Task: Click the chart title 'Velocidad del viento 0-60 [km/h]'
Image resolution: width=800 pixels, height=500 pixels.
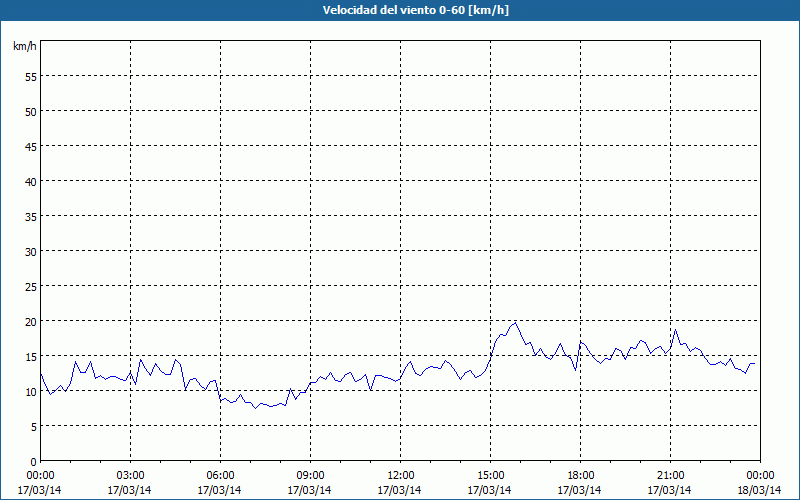Action: [x=416, y=10]
